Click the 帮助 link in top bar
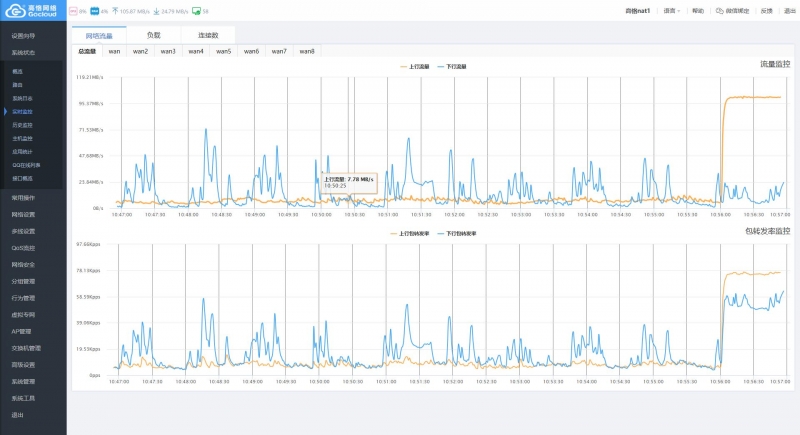 pyautogui.click(x=698, y=11)
